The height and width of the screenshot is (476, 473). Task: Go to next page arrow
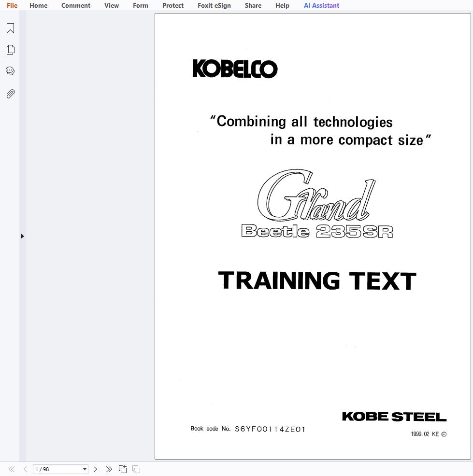pos(95,469)
